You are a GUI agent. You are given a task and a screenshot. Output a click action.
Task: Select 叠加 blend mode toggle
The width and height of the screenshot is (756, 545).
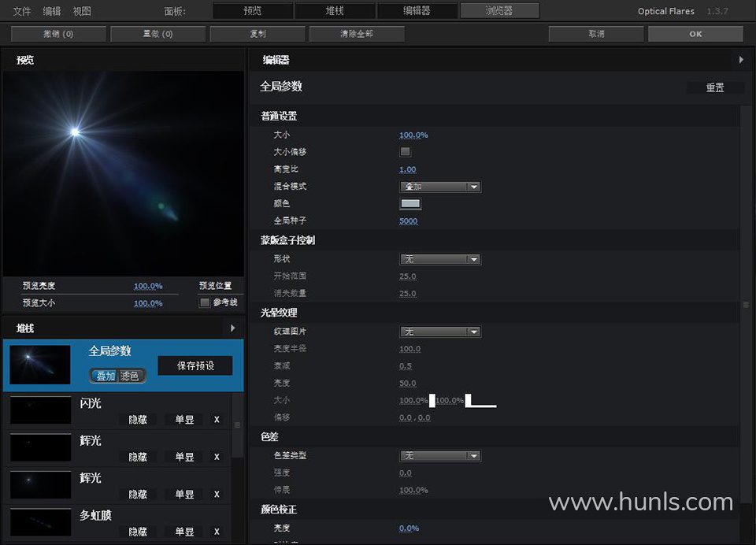pos(105,376)
